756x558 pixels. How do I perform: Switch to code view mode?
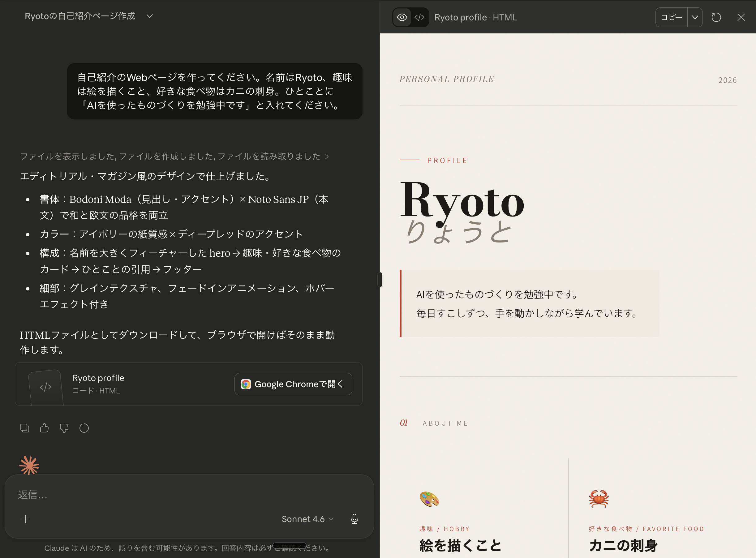(419, 17)
